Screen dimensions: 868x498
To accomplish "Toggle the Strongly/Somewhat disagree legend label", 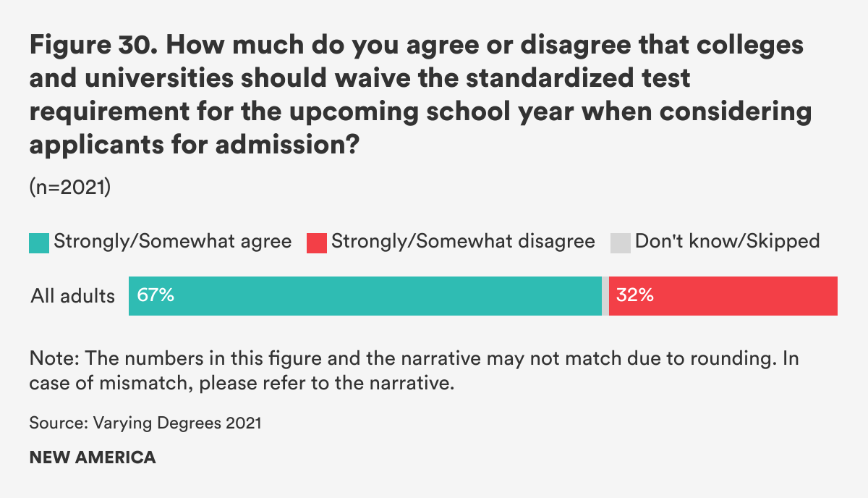I will [463, 242].
